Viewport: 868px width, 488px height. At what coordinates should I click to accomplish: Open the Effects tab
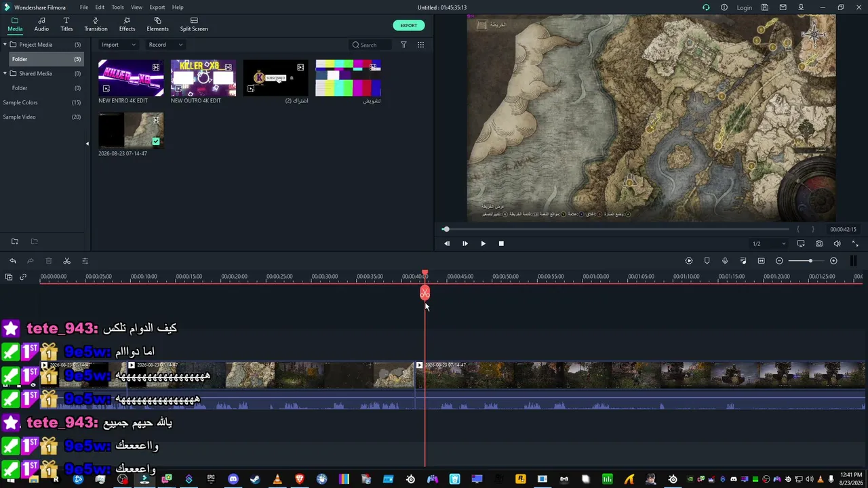coord(127,24)
